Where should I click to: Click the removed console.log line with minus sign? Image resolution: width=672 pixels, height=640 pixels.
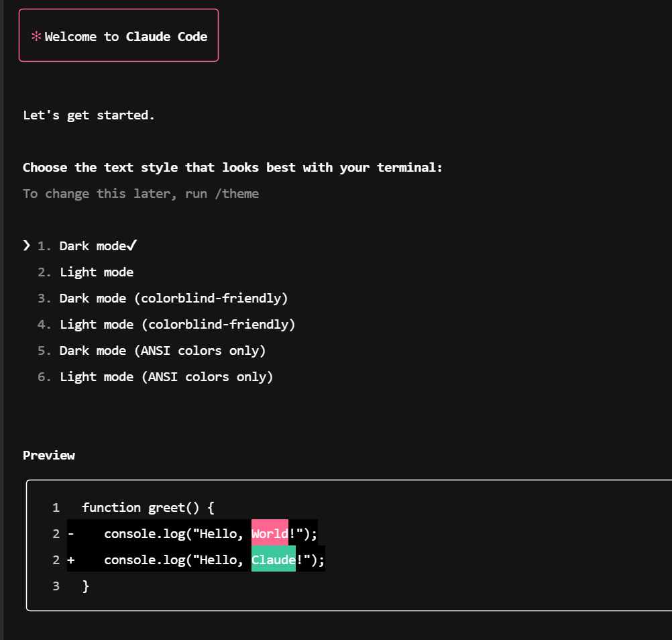192,534
